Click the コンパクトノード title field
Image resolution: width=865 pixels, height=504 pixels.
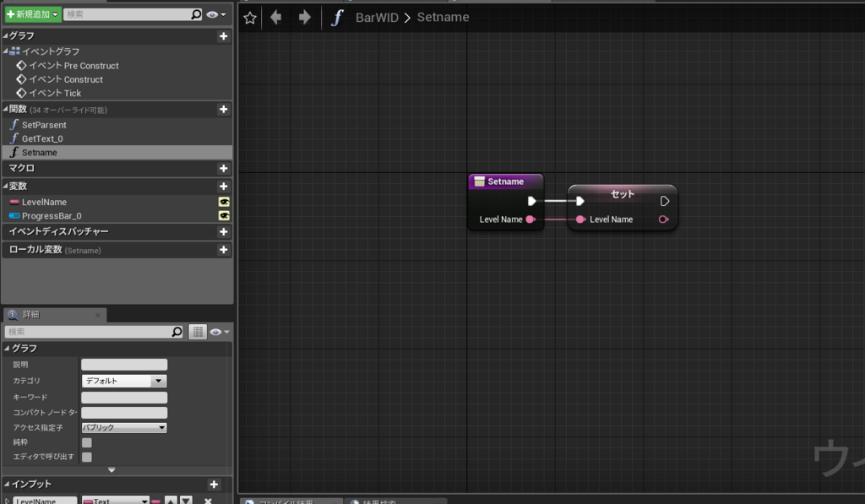click(124, 413)
